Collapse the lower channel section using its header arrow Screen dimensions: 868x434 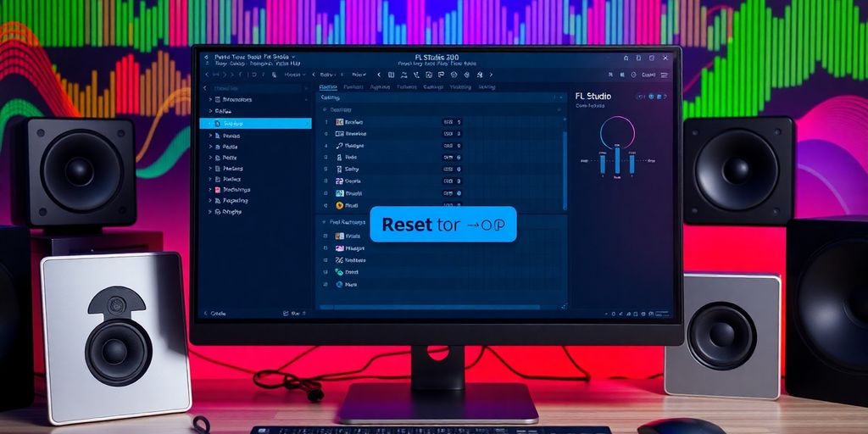[x=325, y=221]
